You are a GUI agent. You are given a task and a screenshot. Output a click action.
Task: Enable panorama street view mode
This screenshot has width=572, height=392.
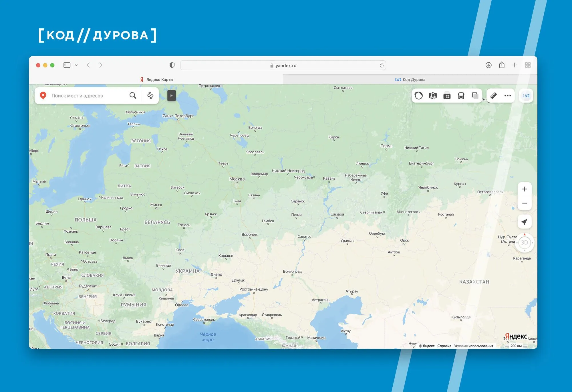point(432,96)
